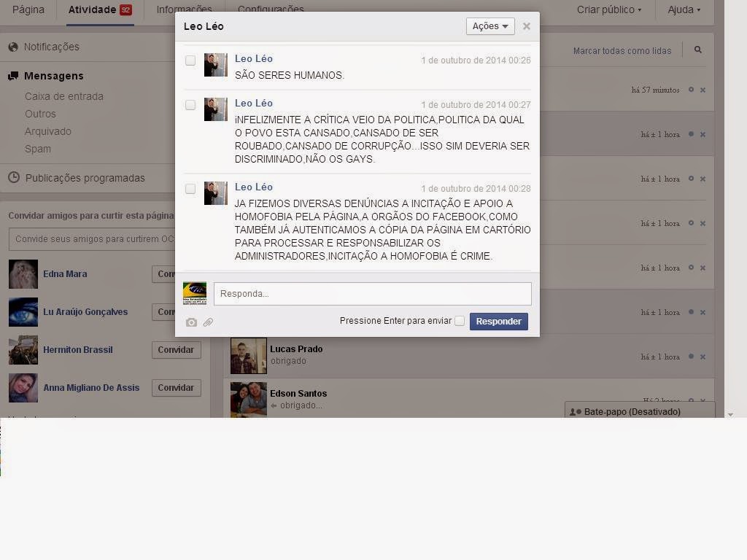The width and height of the screenshot is (747, 560).
Task: Select the 'SÃO SERES HUMANOS' message checkbox
Action: coord(190,61)
